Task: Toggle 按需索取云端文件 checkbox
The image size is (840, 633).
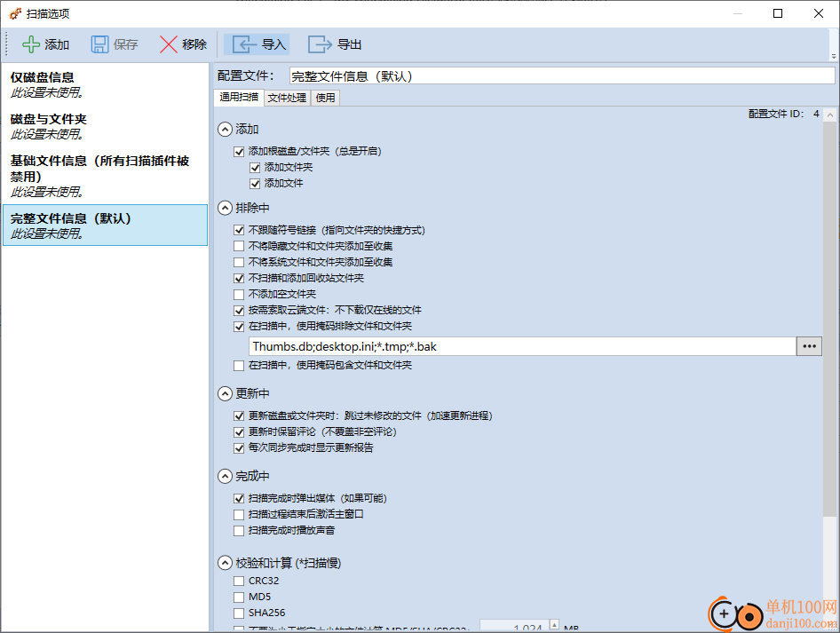Action: point(239,310)
